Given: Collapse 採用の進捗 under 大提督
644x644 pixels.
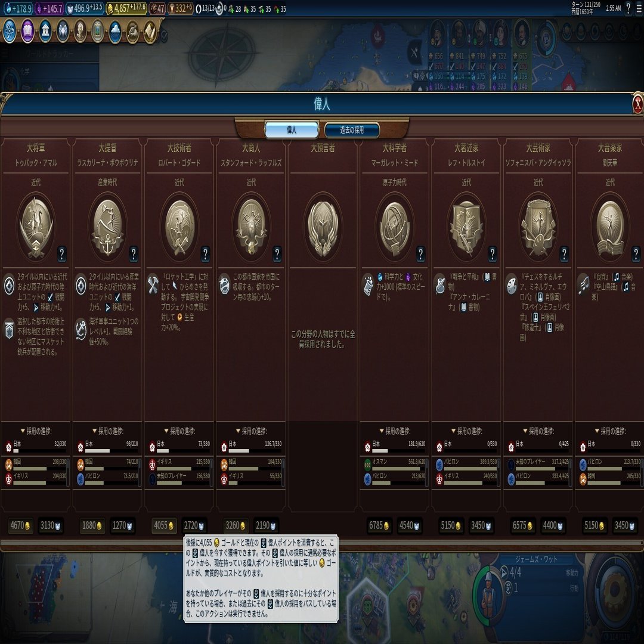Looking at the screenshot, I should point(107,431).
